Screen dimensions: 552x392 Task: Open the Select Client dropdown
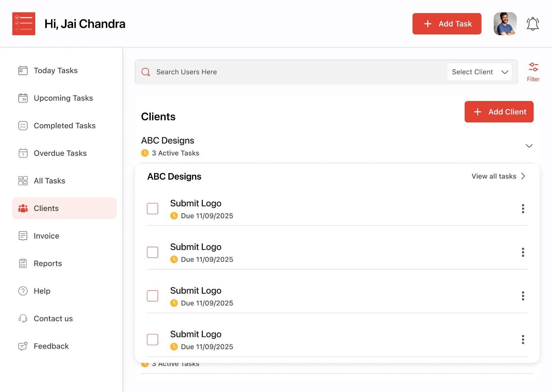tap(479, 72)
